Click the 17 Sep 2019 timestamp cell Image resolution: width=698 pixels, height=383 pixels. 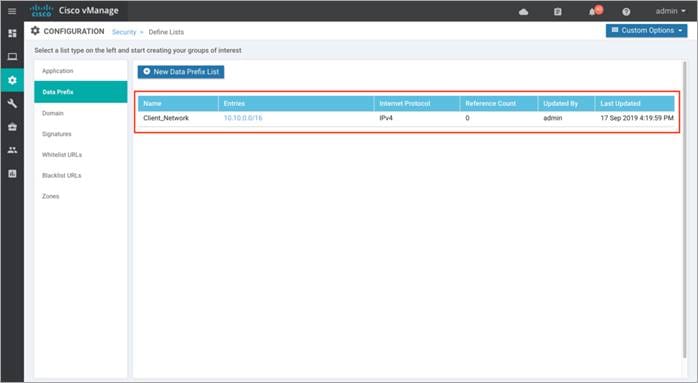637,118
